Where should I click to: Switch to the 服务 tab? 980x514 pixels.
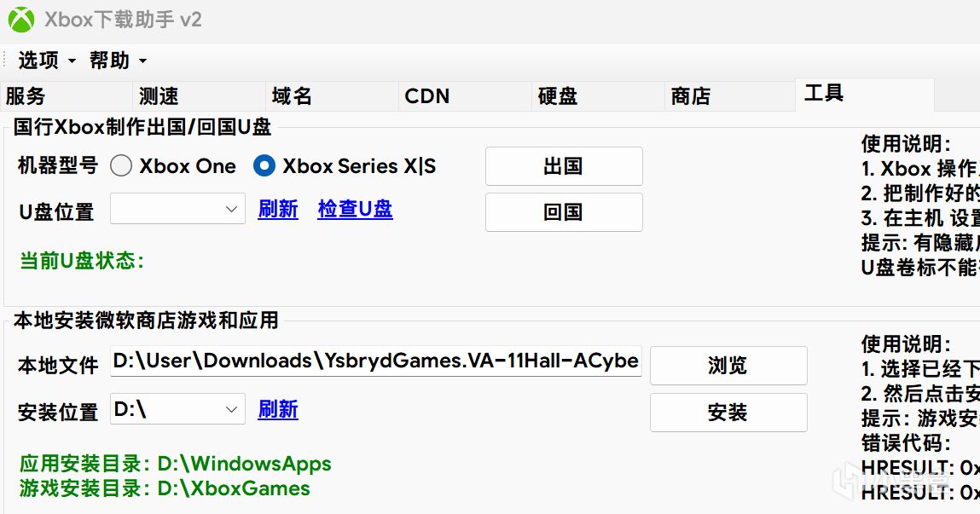(x=26, y=96)
